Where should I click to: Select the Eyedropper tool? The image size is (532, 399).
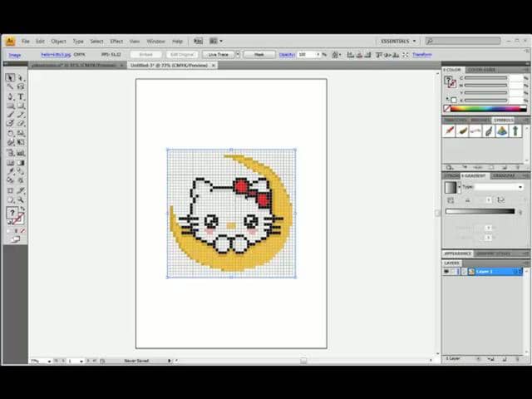10,171
